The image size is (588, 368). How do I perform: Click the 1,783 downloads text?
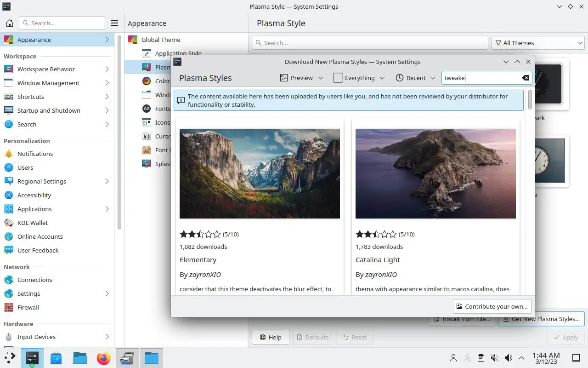(379, 247)
